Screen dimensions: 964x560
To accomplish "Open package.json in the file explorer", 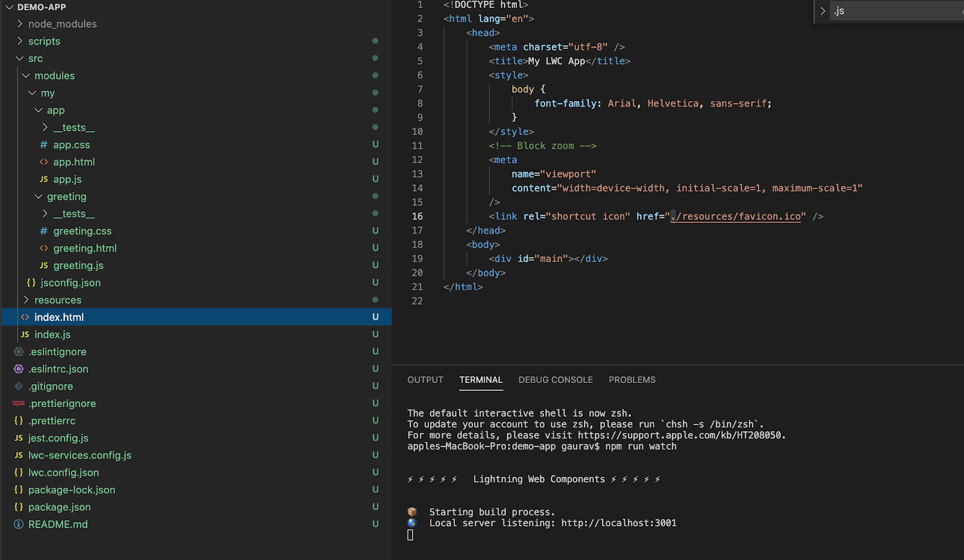I will tap(59, 508).
